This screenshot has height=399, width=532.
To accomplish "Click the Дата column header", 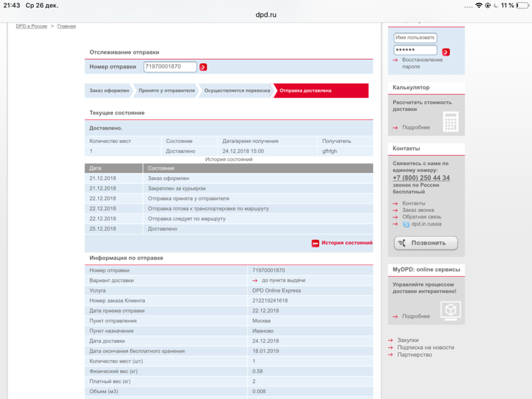I will coord(114,168).
